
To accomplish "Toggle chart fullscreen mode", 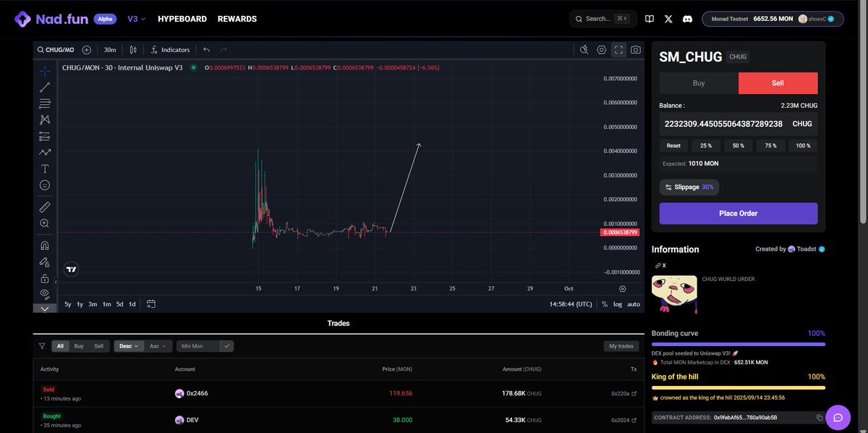I will pos(618,50).
